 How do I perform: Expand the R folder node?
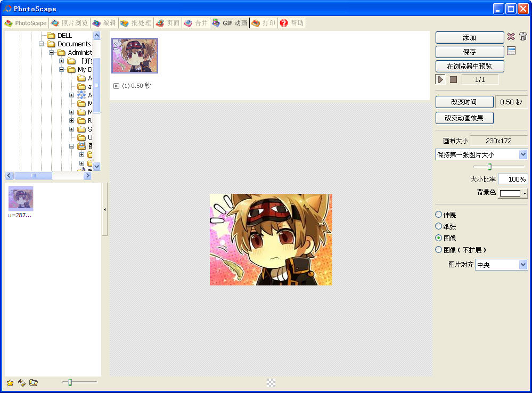tap(71, 120)
